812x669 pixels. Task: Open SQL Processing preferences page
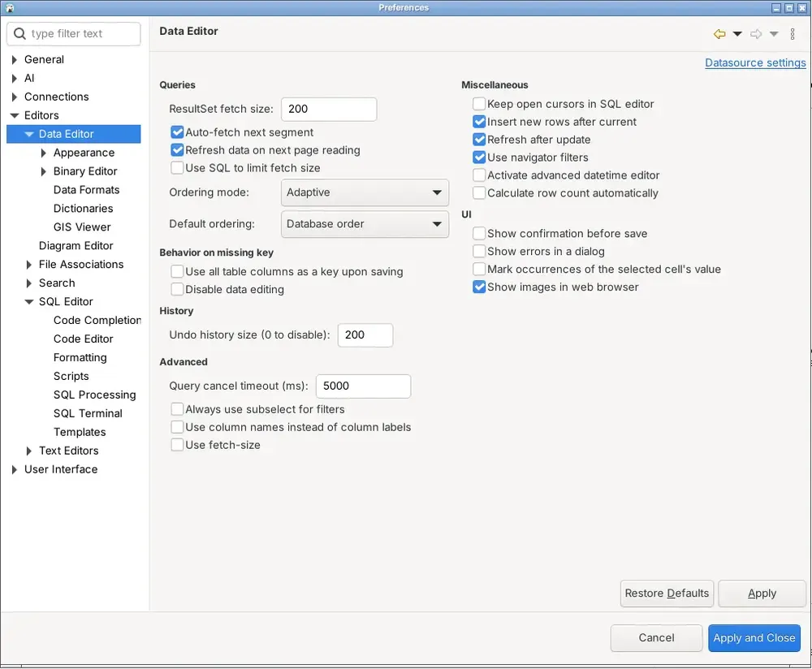(x=95, y=395)
